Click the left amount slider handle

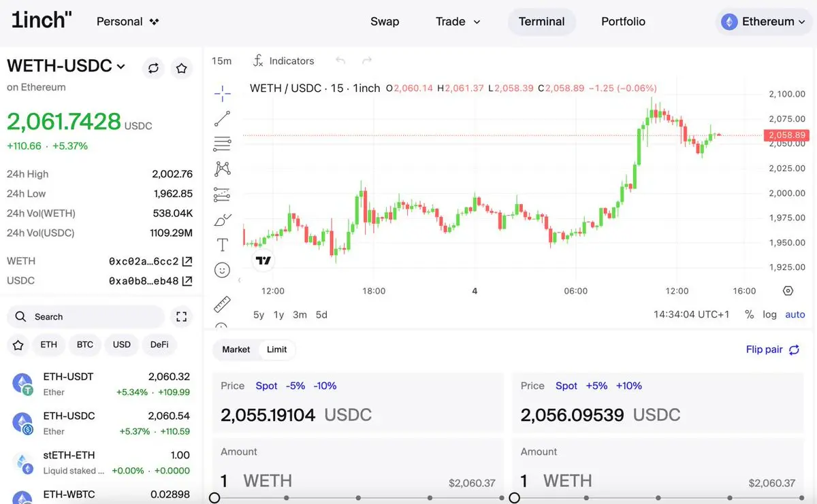(x=214, y=498)
